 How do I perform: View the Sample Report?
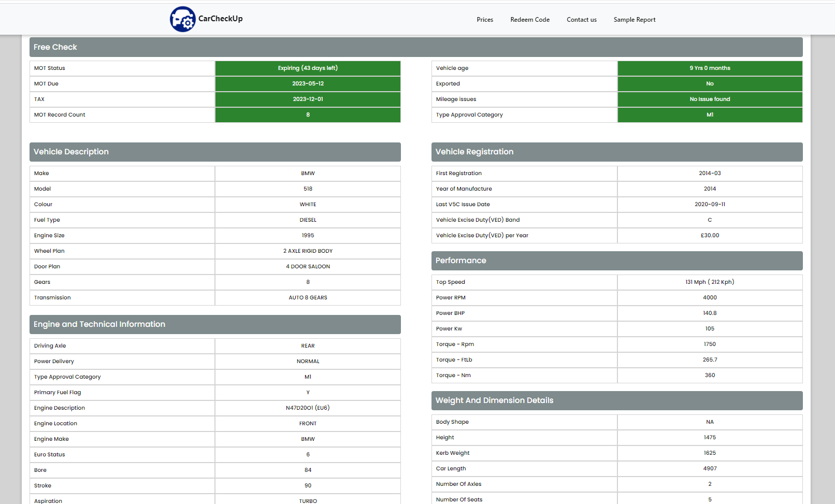pos(635,20)
